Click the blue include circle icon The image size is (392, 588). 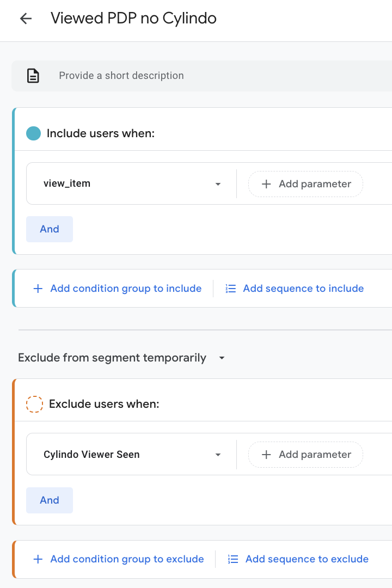[34, 133]
